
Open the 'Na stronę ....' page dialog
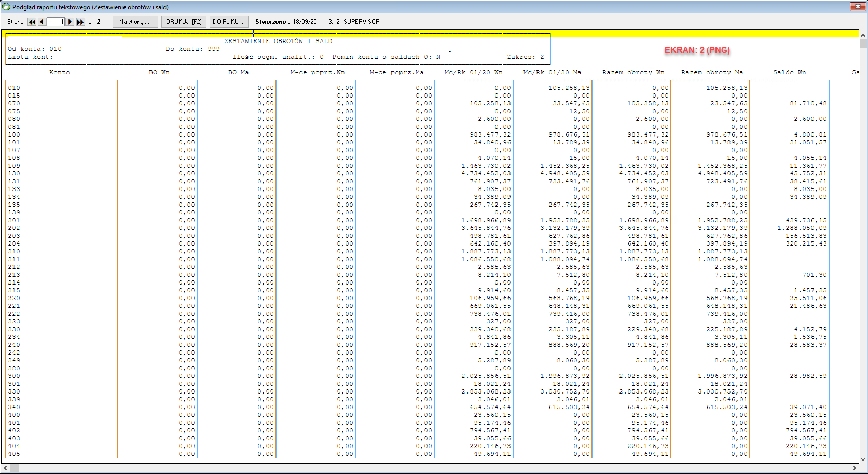click(x=135, y=22)
